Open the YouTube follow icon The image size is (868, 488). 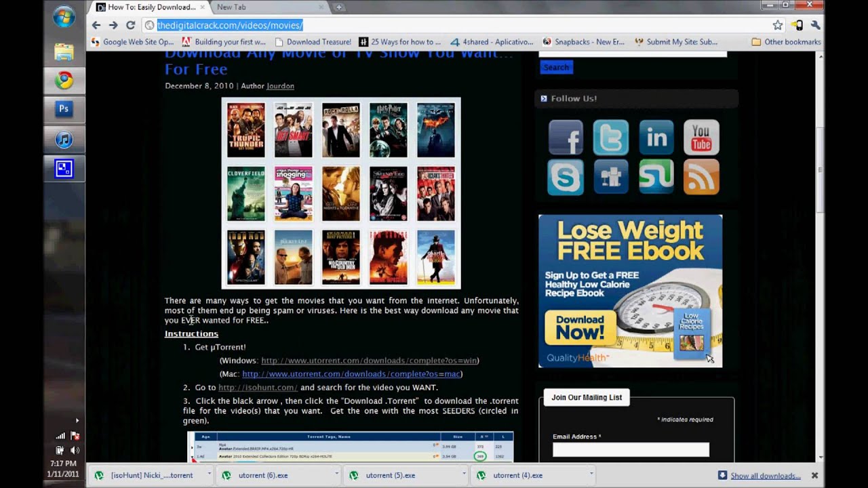click(x=701, y=138)
